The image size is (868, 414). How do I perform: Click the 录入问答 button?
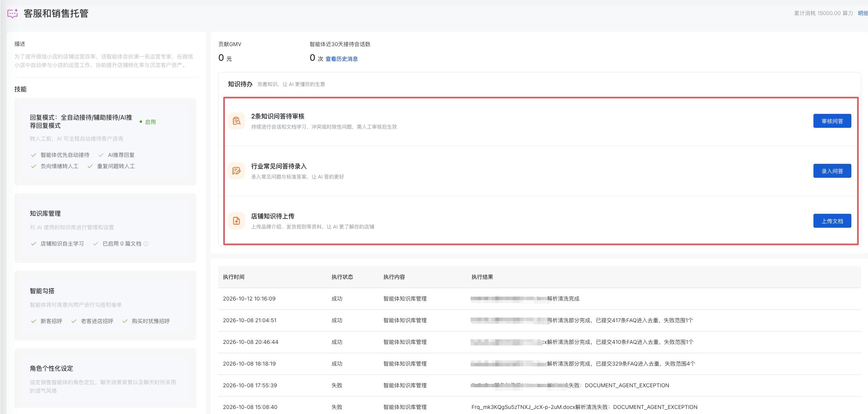tap(832, 171)
